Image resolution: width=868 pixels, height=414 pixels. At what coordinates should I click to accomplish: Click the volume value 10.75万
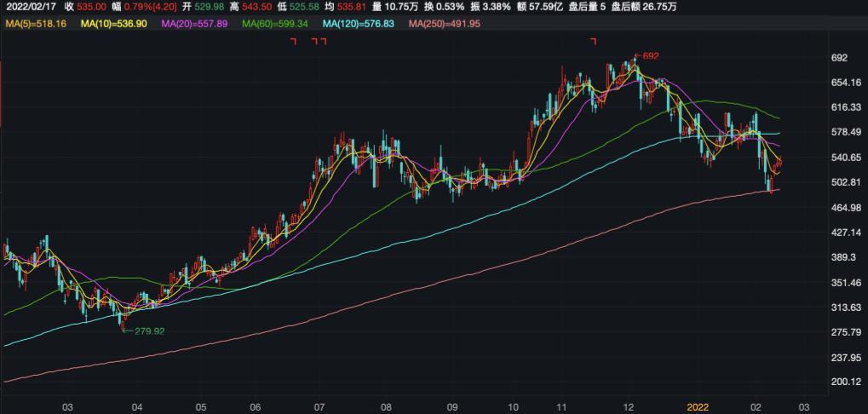(403, 7)
